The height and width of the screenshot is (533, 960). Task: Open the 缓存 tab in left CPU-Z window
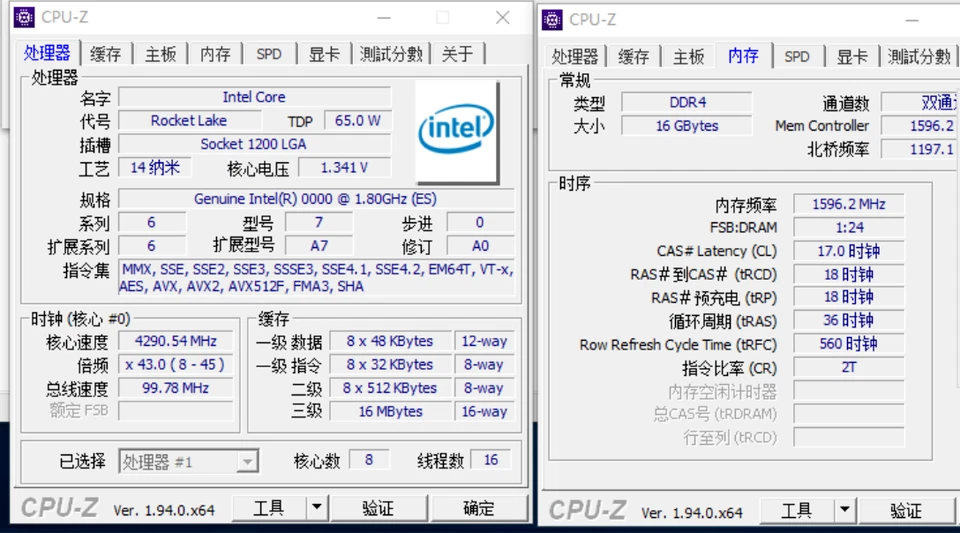coord(105,54)
